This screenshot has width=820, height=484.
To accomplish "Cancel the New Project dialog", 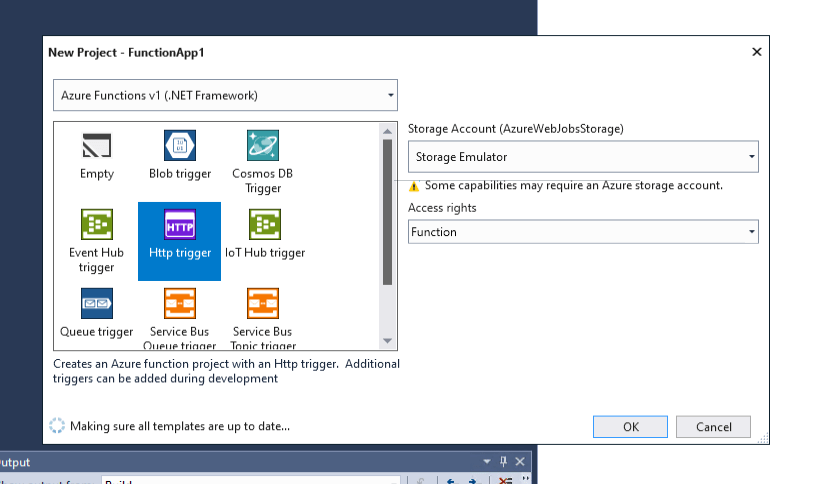I will 713,427.
